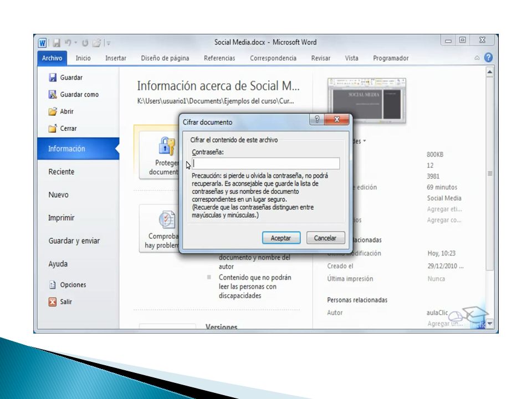
Task: Switch to the Inicio tab
Action: point(83,58)
